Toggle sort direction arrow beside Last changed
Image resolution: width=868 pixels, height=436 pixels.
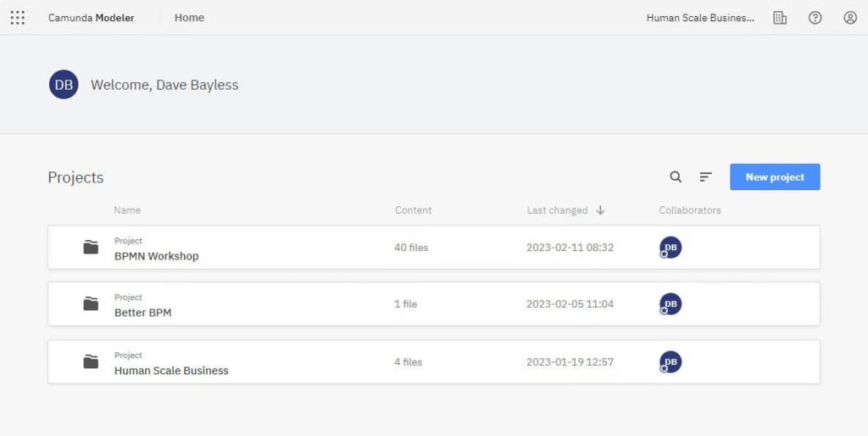(600, 210)
